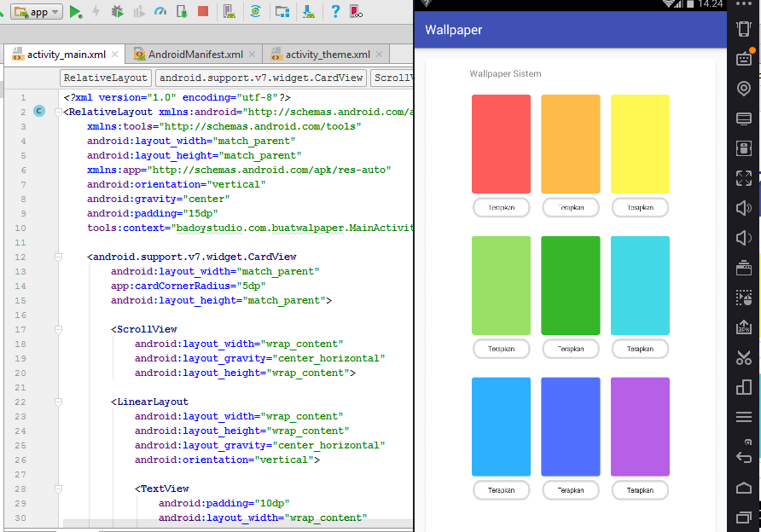Click the install APK icon in emulator sidebar

[743, 327]
